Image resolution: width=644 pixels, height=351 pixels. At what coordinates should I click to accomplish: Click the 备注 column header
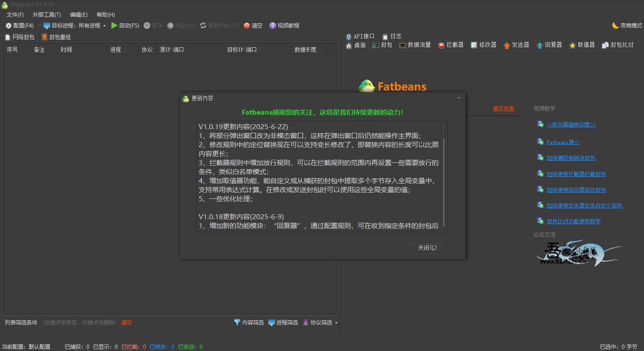44,49
